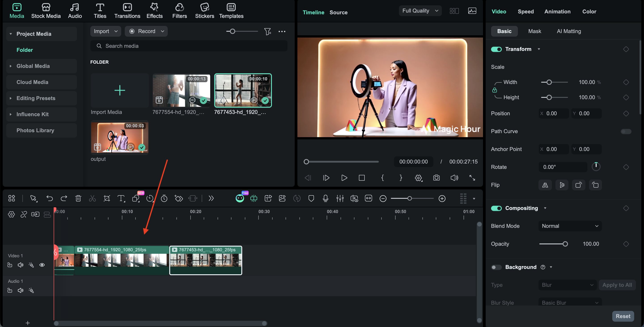Click the Reset button

[x=623, y=316]
